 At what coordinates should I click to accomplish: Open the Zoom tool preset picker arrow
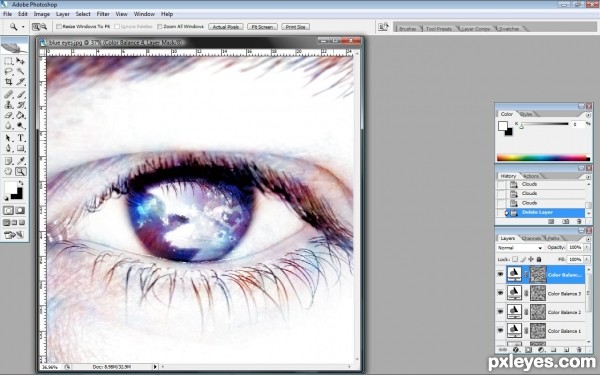click(23, 27)
